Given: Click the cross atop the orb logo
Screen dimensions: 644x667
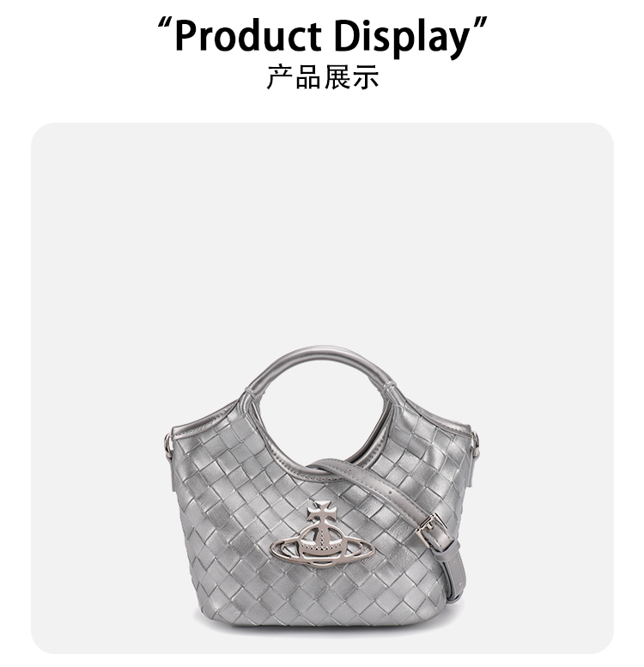Looking at the screenshot, I should (322, 512).
